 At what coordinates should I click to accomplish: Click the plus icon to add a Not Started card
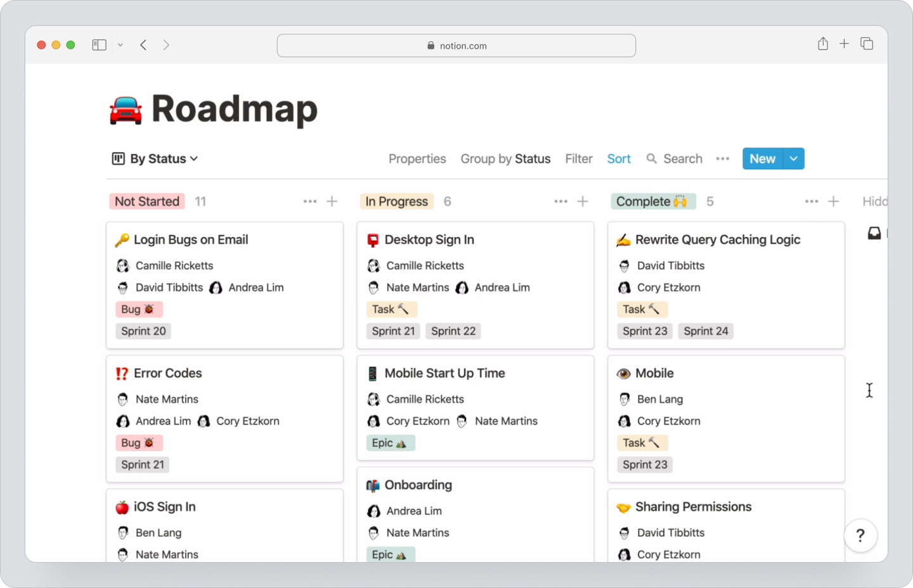click(x=332, y=201)
